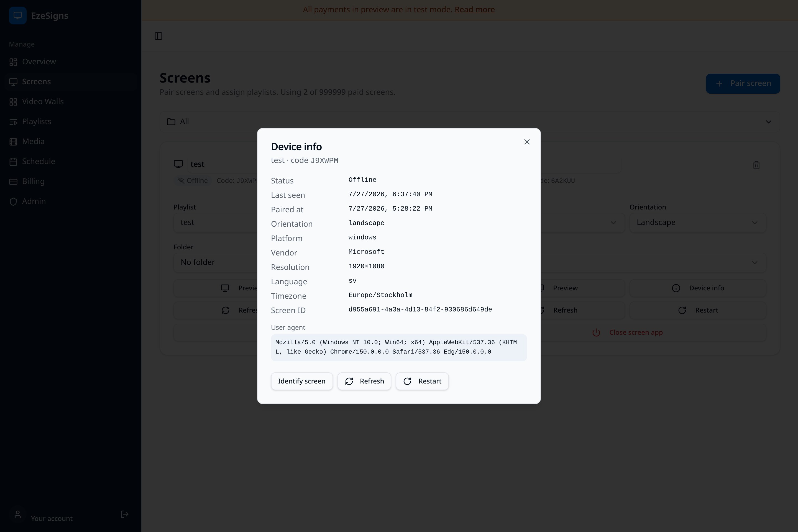The height and width of the screenshot is (532, 798).
Task: Click the No folder dropdown
Action: tap(216, 262)
